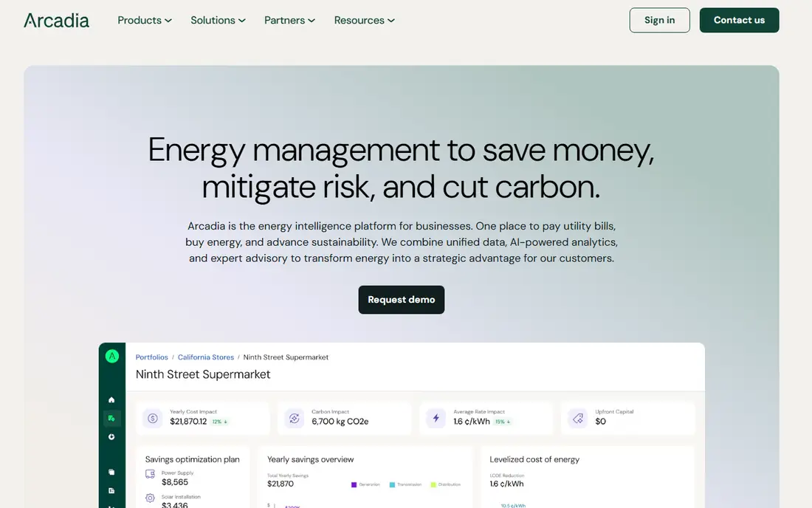Click the dollar Yearly Cost Impact icon
The image size is (812, 508).
pos(152,418)
